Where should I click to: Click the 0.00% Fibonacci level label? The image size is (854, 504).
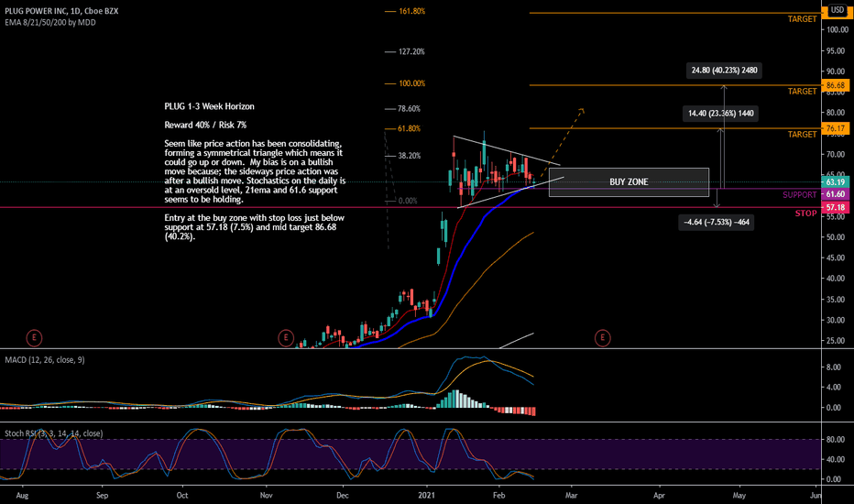click(408, 201)
